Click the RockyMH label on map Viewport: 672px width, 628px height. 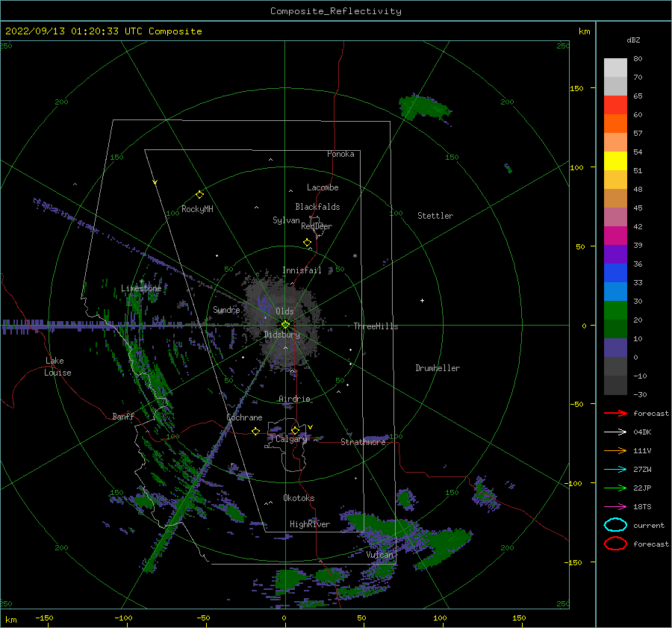coord(197,209)
